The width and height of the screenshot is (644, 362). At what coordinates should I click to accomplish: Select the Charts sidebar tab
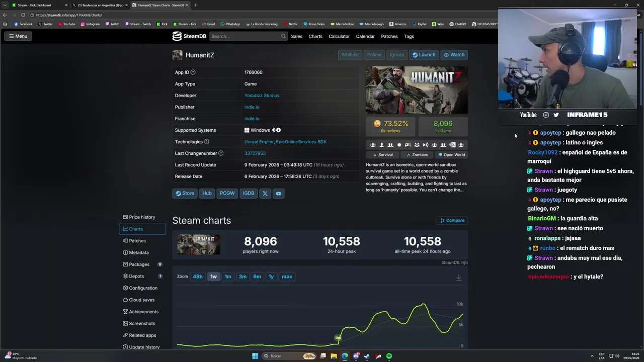click(x=142, y=229)
